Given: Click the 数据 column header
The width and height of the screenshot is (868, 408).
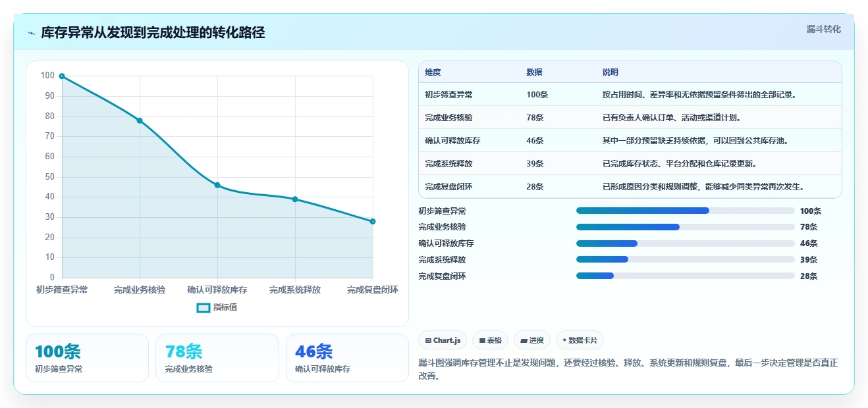Looking at the screenshot, I should (534, 72).
